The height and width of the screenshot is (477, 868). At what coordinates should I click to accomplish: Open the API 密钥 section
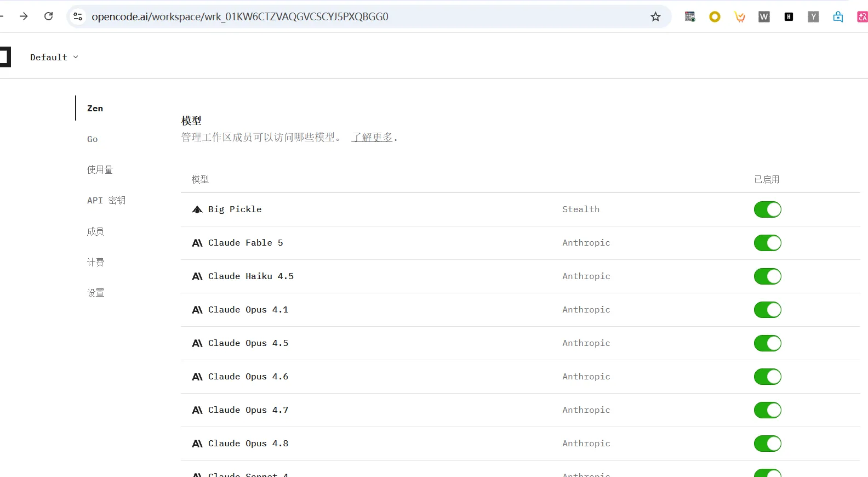tap(106, 201)
